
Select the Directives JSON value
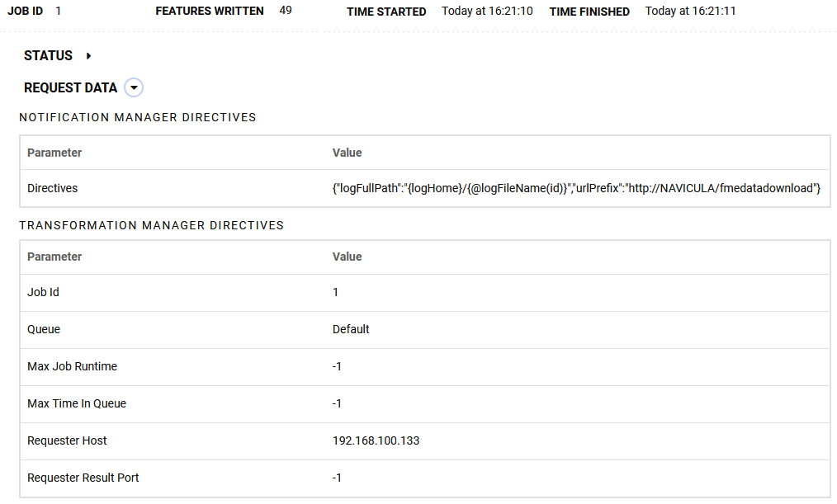click(576, 188)
